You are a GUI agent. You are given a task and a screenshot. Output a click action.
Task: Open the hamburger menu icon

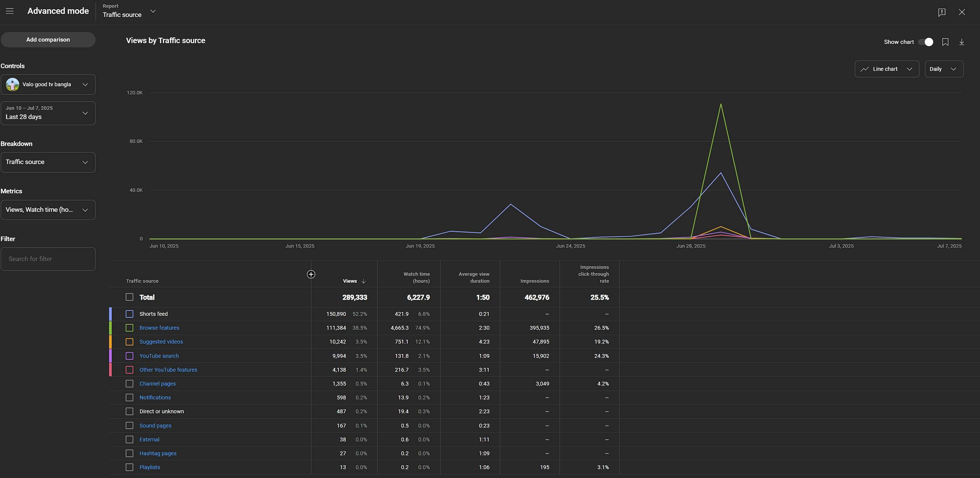[10, 11]
